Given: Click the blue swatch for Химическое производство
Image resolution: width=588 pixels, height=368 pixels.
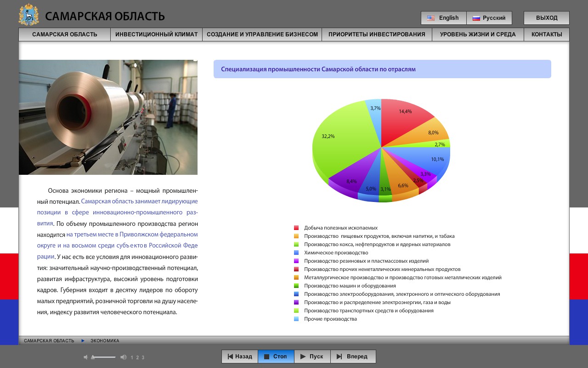Looking at the screenshot, I should click(x=296, y=253).
